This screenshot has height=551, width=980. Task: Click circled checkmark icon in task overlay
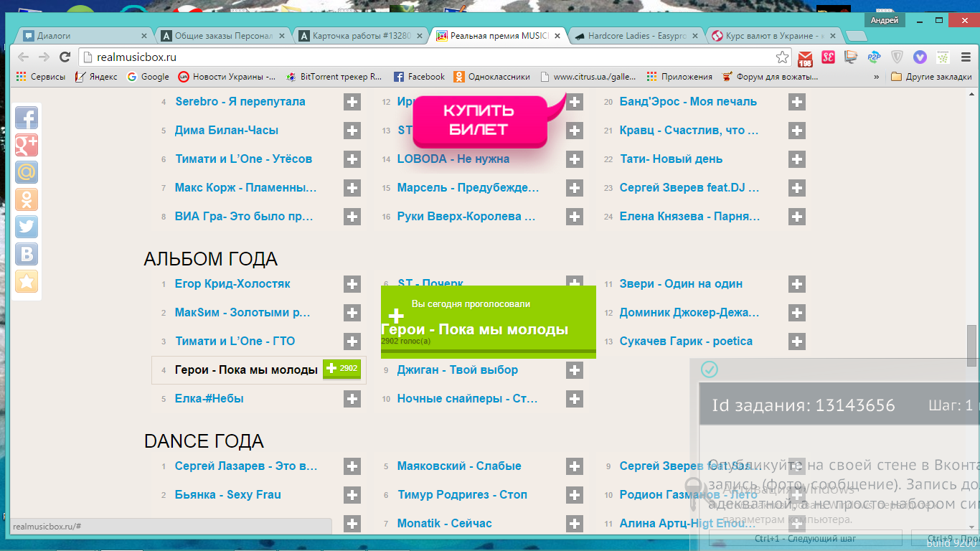(x=709, y=369)
